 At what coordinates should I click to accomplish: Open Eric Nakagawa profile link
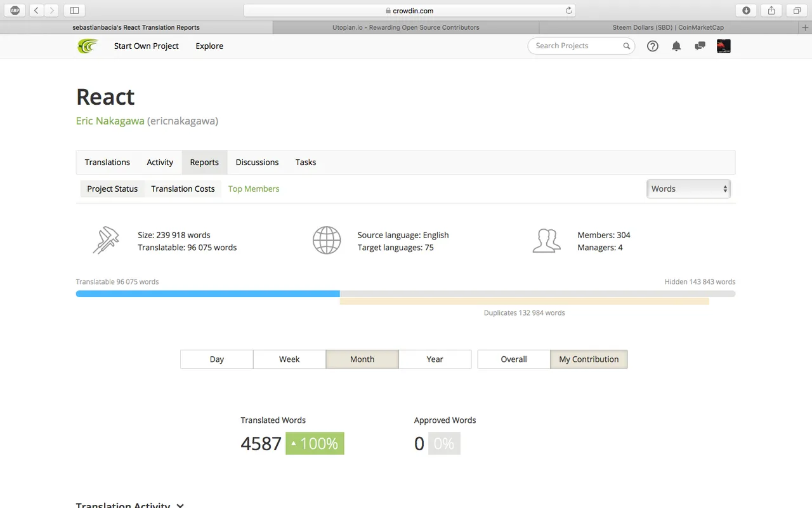tap(110, 121)
